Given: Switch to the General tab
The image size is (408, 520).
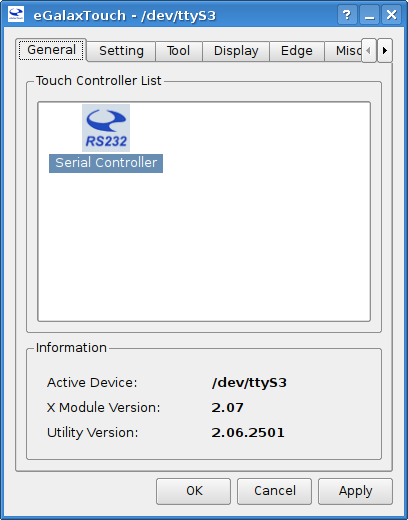Looking at the screenshot, I should click(51, 50).
